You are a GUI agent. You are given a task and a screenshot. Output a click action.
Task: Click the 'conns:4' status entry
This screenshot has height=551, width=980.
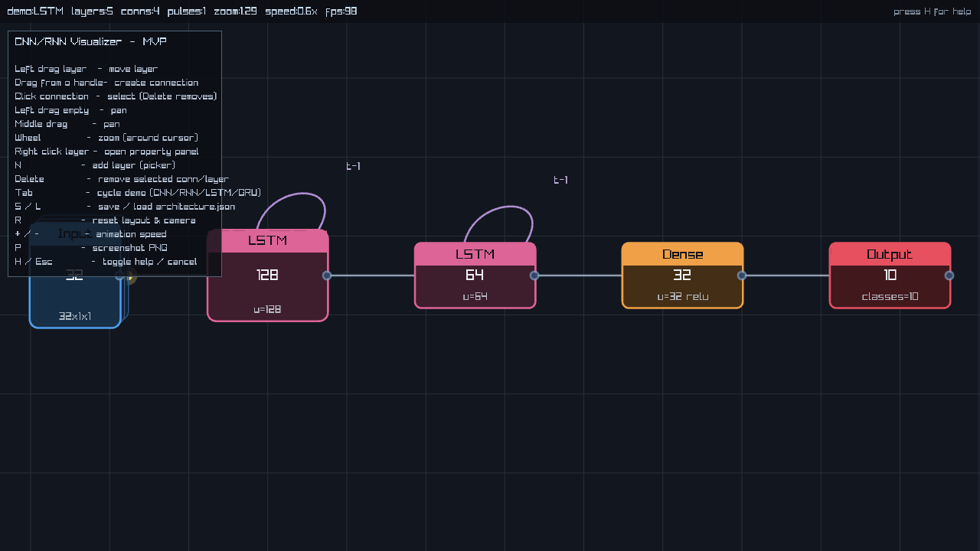click(x=140, y=11)
